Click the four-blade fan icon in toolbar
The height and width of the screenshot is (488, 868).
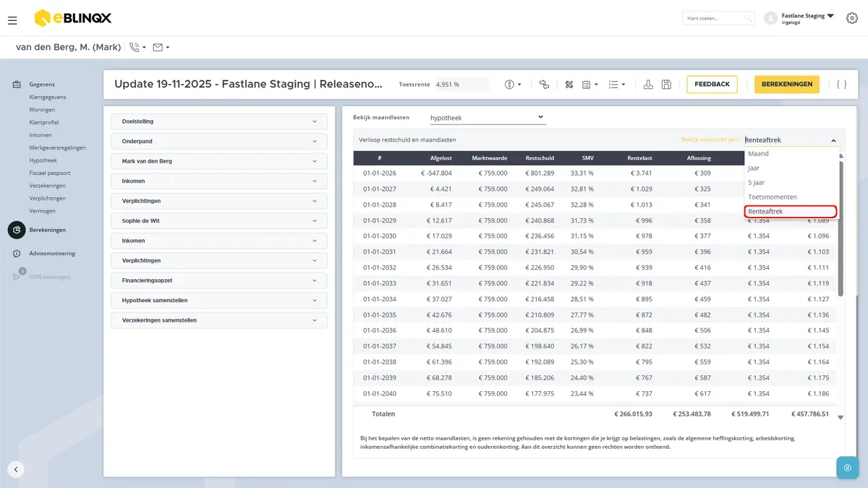point(569,85)
